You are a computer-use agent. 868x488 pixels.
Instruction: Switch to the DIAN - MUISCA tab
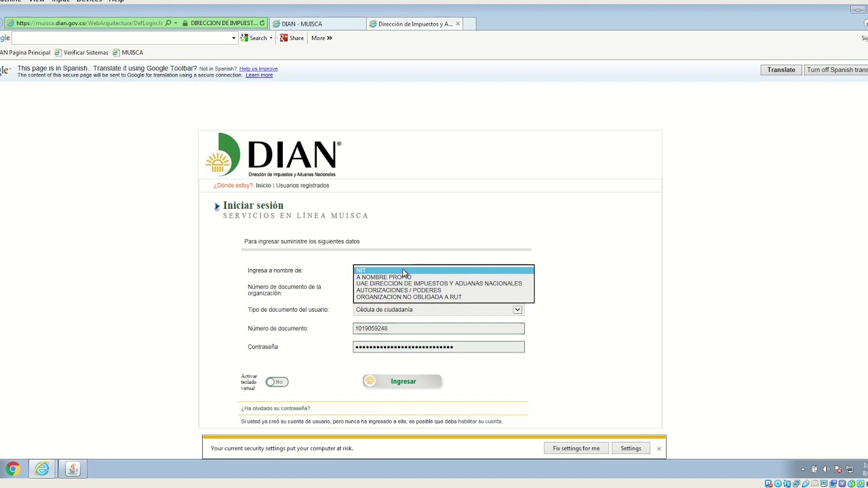click(x=318, y=24)
